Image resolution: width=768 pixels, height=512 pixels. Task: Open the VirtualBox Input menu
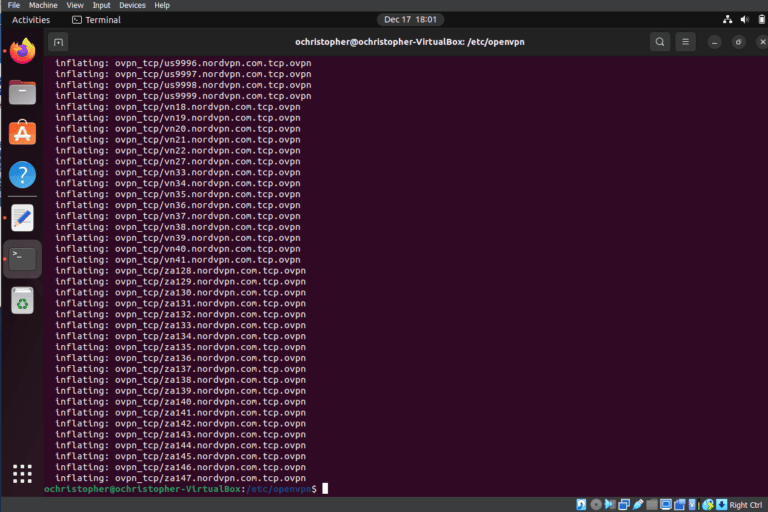[x=101, y=5]
